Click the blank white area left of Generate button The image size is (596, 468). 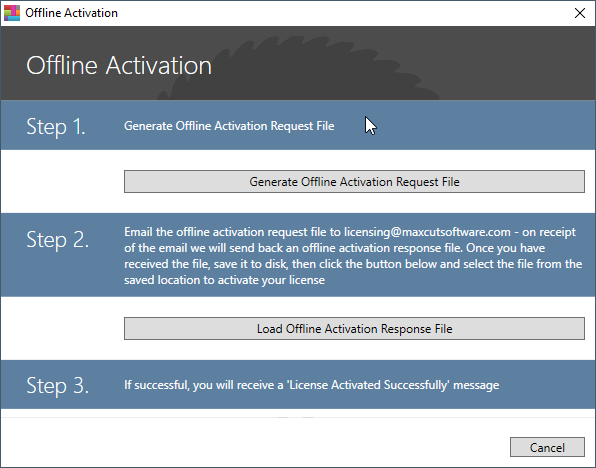point(62,181)
